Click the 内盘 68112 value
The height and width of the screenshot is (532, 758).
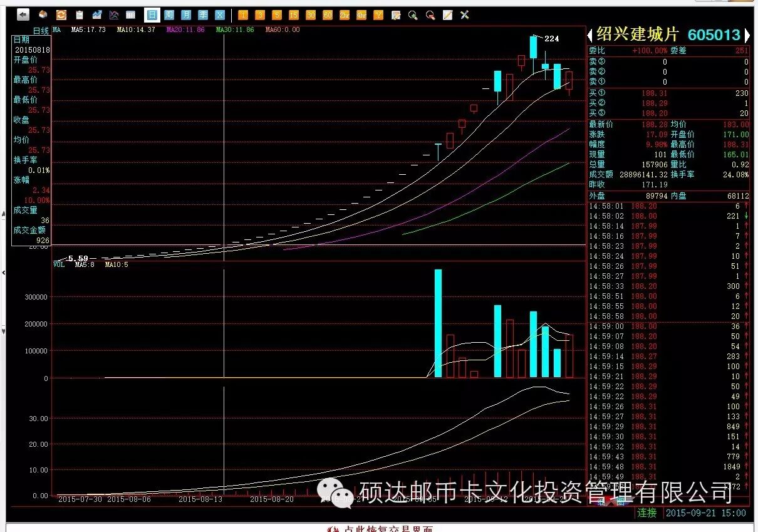pyautogui.click(x=737, y=196)
